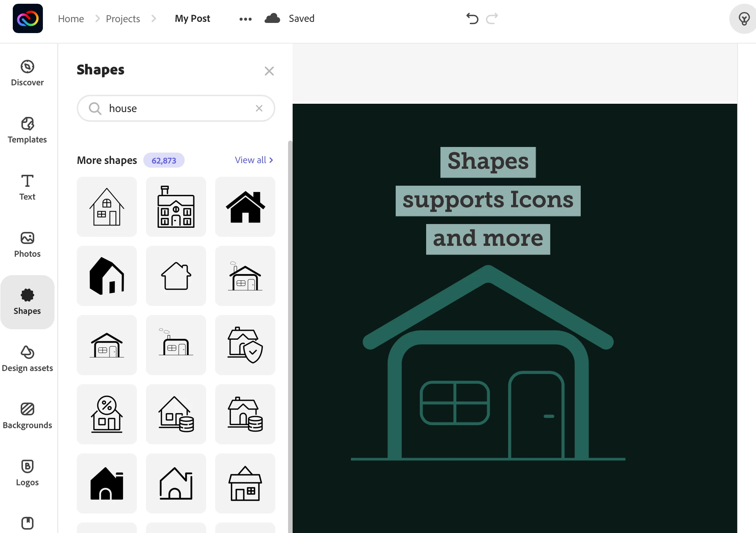
Task: Go to Home breadcrumb
Action: pyautogui.click(x=71, y=19)
